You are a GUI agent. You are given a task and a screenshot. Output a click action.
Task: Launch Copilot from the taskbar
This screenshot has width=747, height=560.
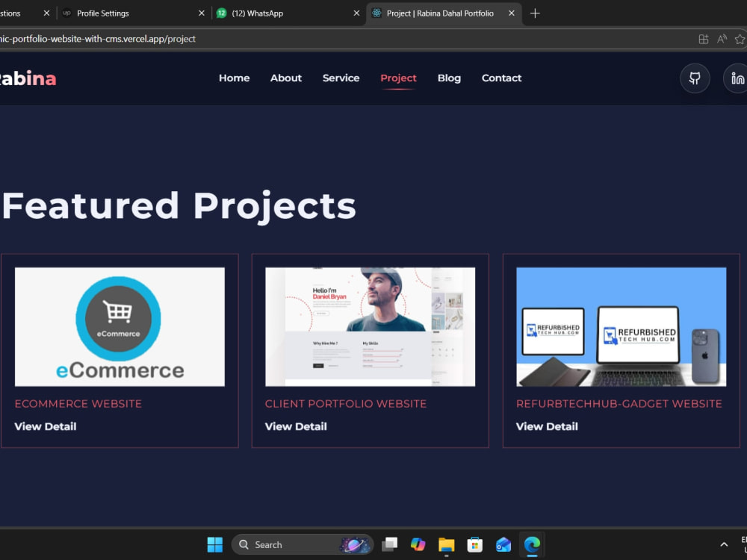click(x=418, y=544)
